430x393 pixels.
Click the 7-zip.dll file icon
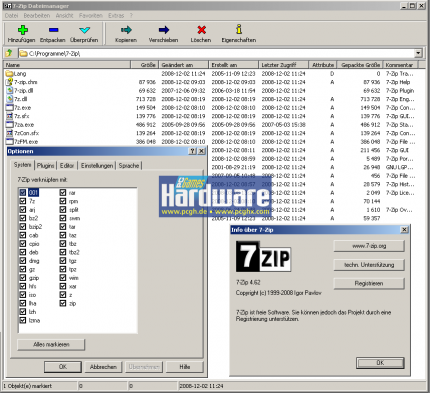tap(9, 91)
